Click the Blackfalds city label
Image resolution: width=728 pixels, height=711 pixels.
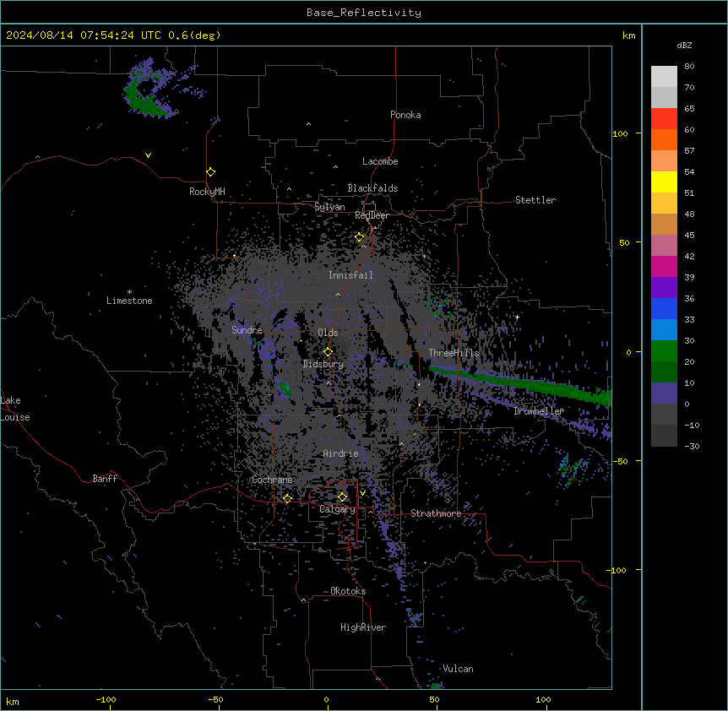tap(372, 188)
